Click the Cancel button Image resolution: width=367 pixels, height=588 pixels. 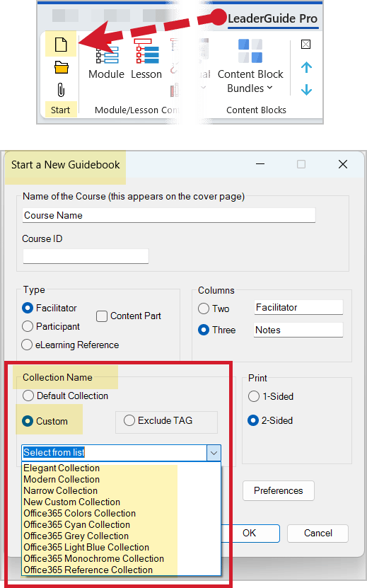tap(318, 533)
